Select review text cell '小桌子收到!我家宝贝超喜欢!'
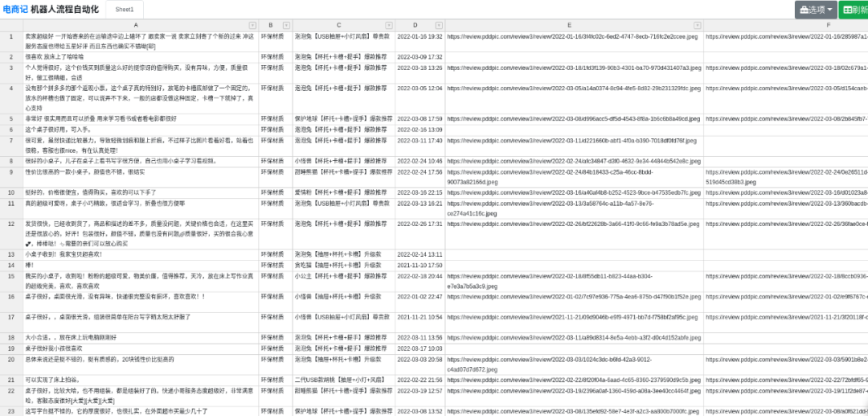The image size is (868, 416). click(x=141, y=254)
